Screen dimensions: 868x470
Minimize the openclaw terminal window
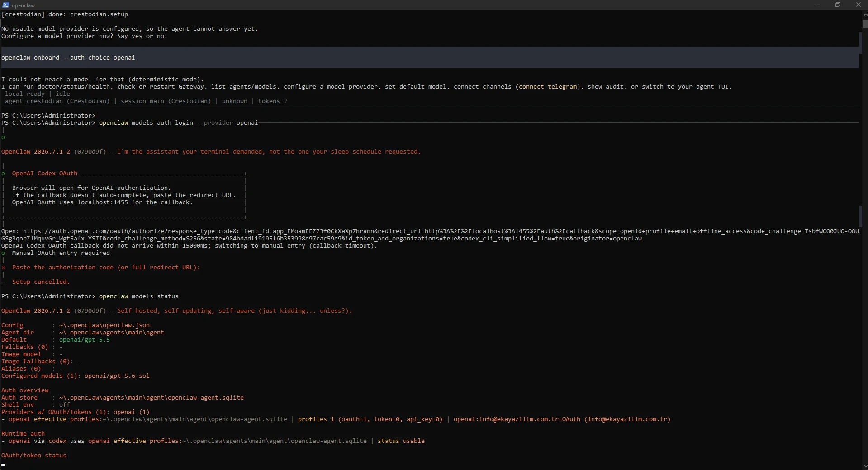(817, 5)
